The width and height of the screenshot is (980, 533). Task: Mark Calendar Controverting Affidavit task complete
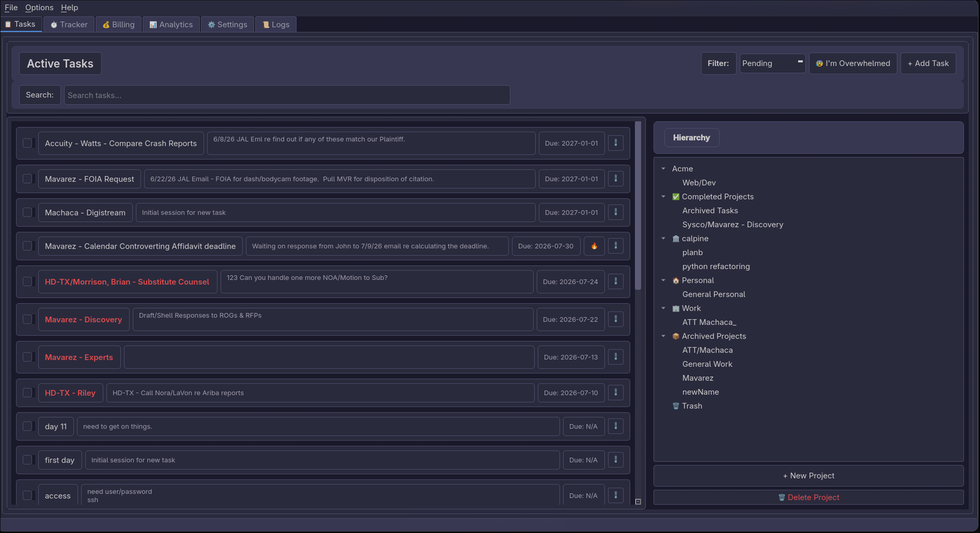pyautogui.click(x=28, y=246)
